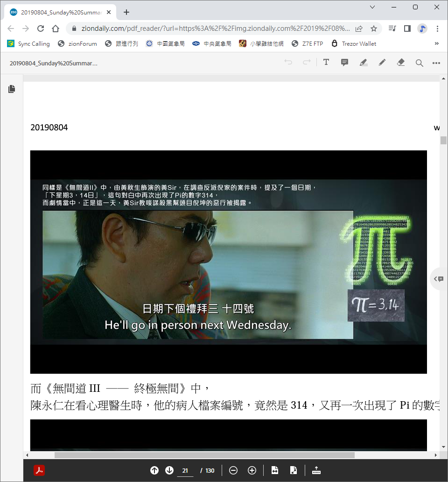Click scroll down arrow of document
The width and height of the screenshot is (448, 482).
[x=443, y=447]
